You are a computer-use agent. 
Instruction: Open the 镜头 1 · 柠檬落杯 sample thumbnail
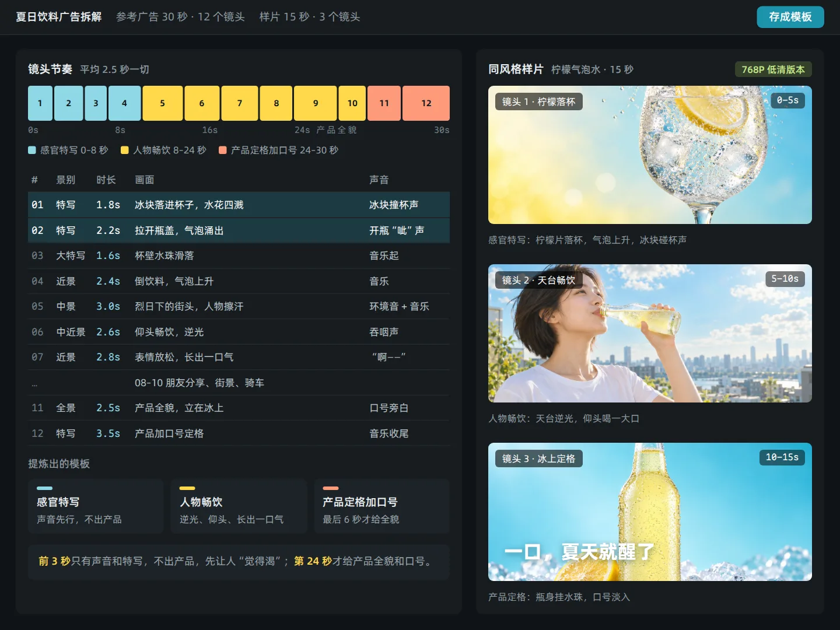pyautogui.click(x=650, y=155)
